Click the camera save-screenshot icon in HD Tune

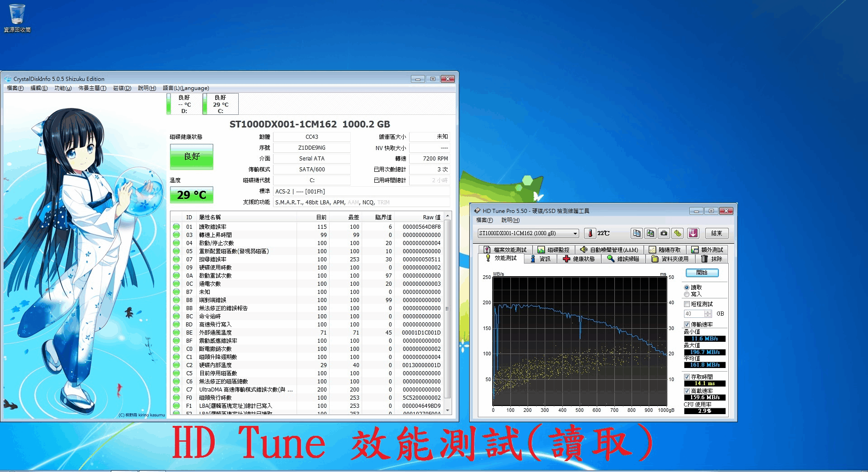tap(664, 233)
